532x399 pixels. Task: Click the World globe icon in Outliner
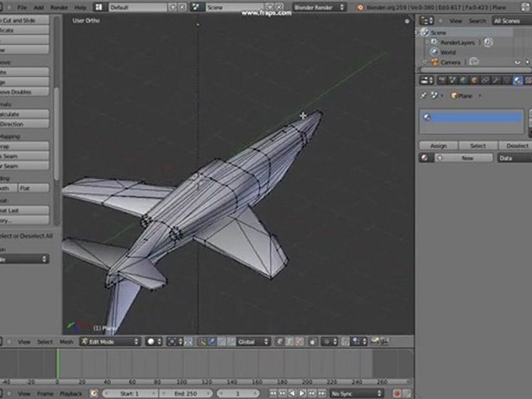point(434,52)
